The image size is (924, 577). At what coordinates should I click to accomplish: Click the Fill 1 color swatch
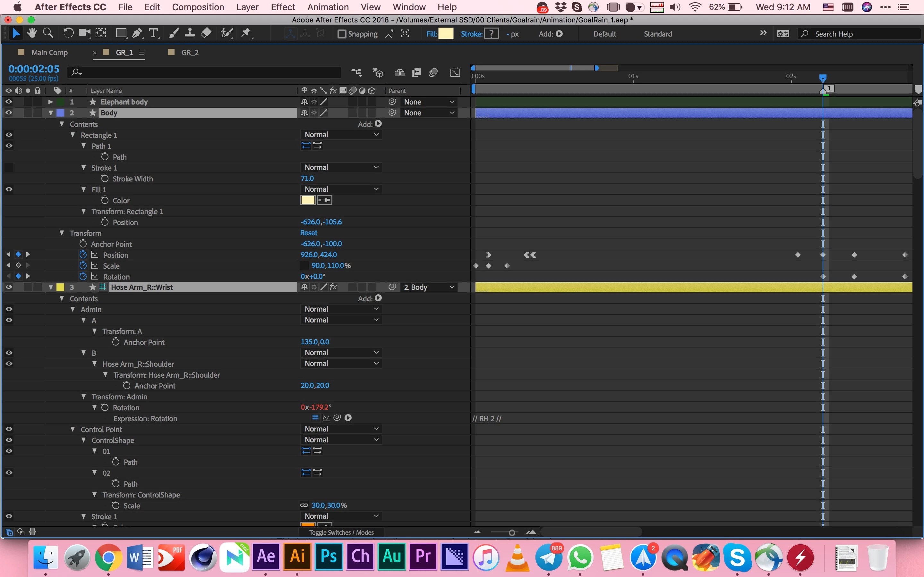pyautogui.click(x=307, y=200)
